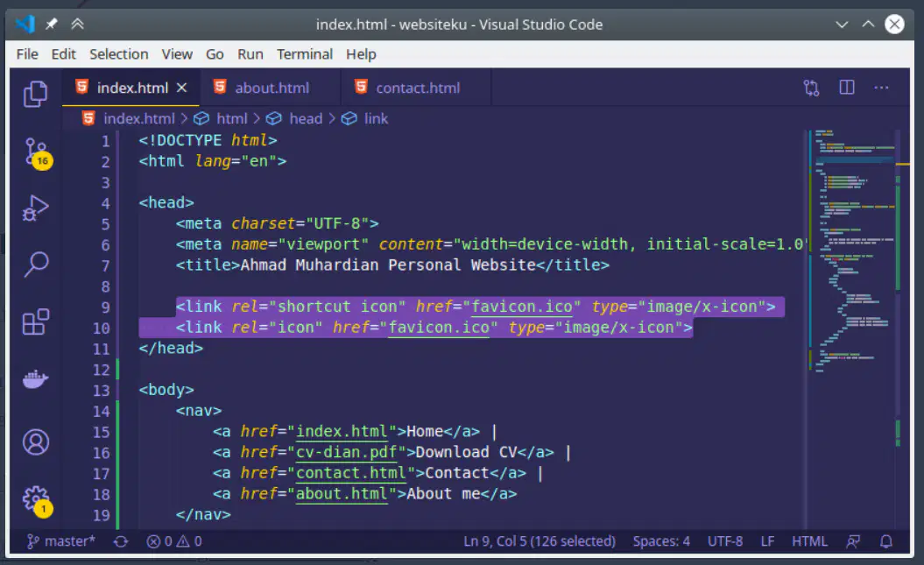Viewport: 924px width, 565px height.
Task: Open Run and Debug view
Action: tap(35, 208)
